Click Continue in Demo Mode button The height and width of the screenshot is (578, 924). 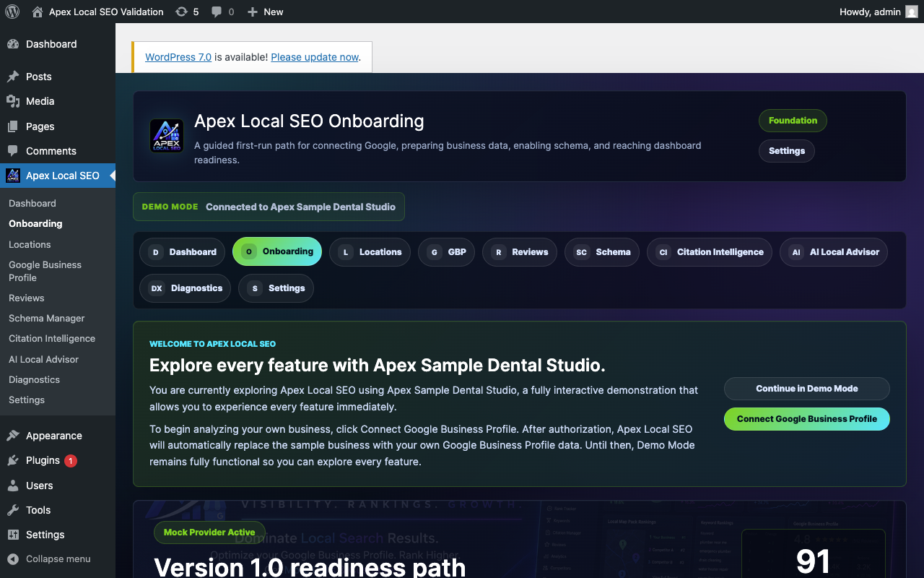(807, 389)
